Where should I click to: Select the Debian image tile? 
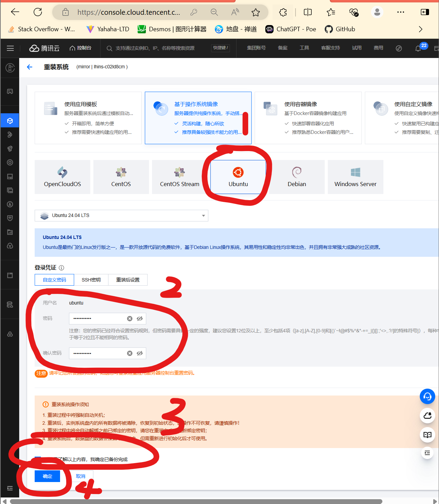coord(297,177)
